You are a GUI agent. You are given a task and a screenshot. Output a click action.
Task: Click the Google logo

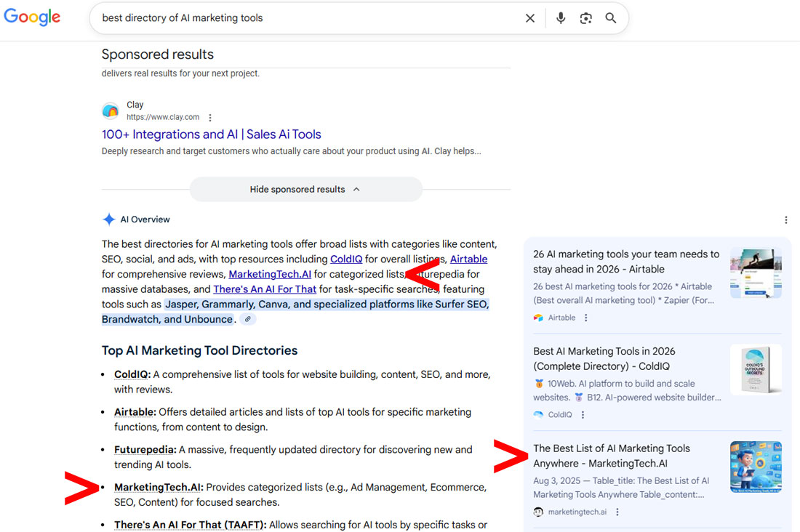point(32,17)
